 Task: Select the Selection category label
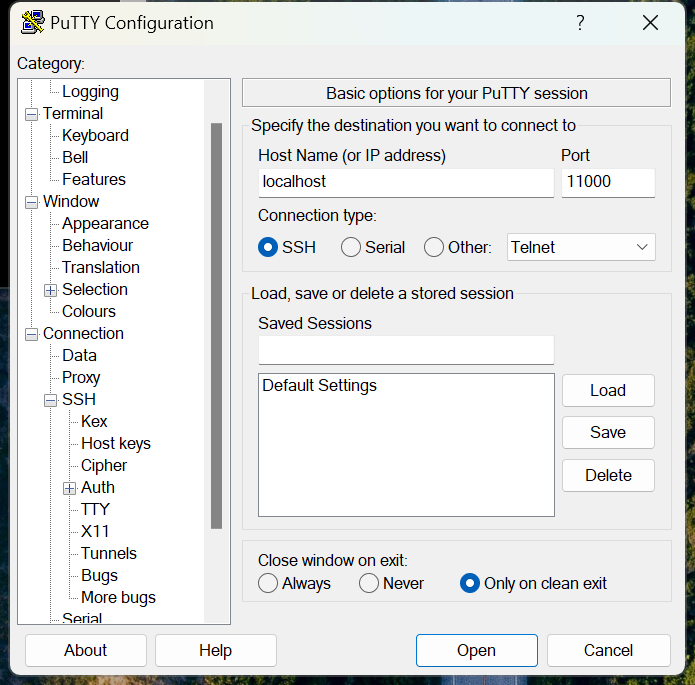click(95, 290)
